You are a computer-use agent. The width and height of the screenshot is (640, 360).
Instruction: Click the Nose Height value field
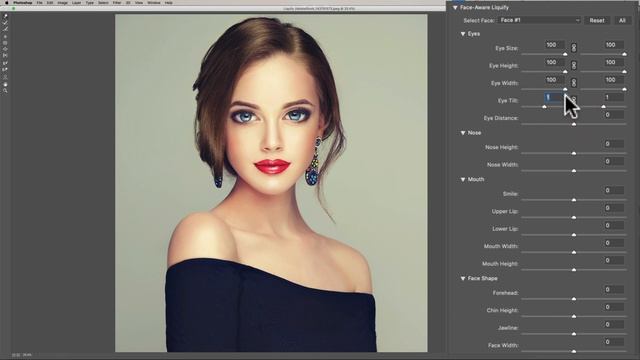click(x=613, y=144)
